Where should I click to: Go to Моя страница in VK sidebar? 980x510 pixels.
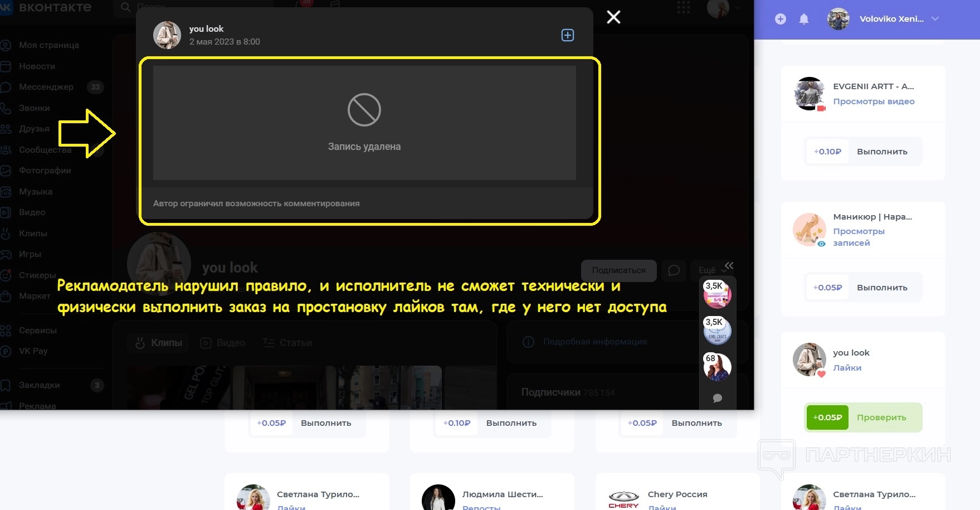pyautogui.click(x=49, y=45)
